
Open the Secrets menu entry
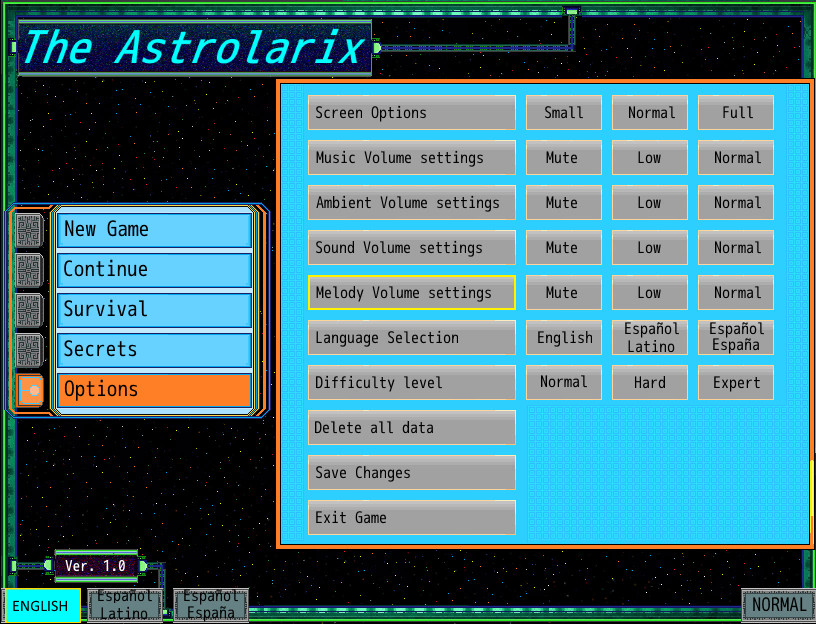point(153,349)
